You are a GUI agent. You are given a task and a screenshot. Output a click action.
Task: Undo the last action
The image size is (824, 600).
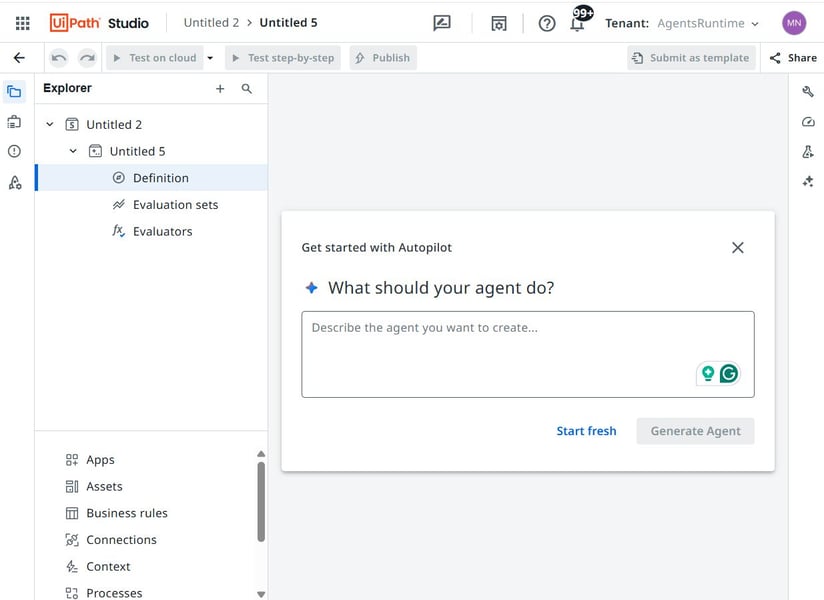tap(59, 58)
